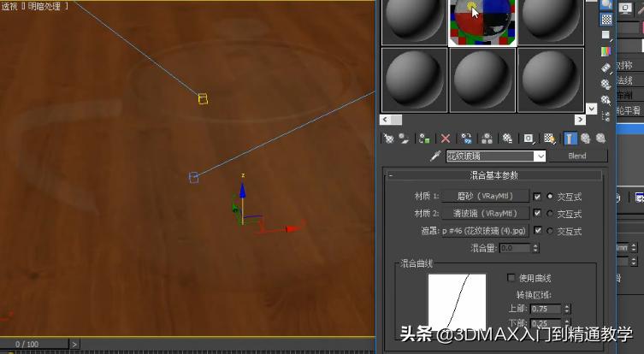Select bottom-left gray material sample slot
The width and height of the screenshot is (644, 354).
[x=414, y=80]
